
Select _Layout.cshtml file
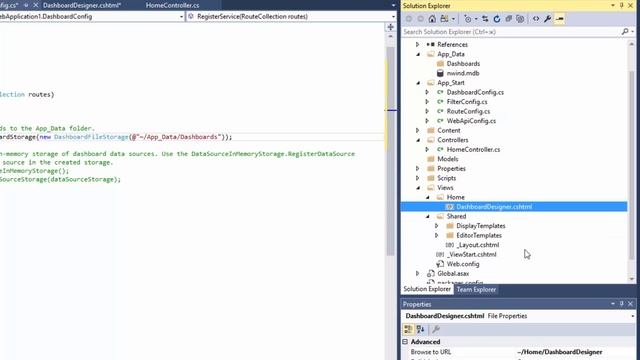[477, 245]
